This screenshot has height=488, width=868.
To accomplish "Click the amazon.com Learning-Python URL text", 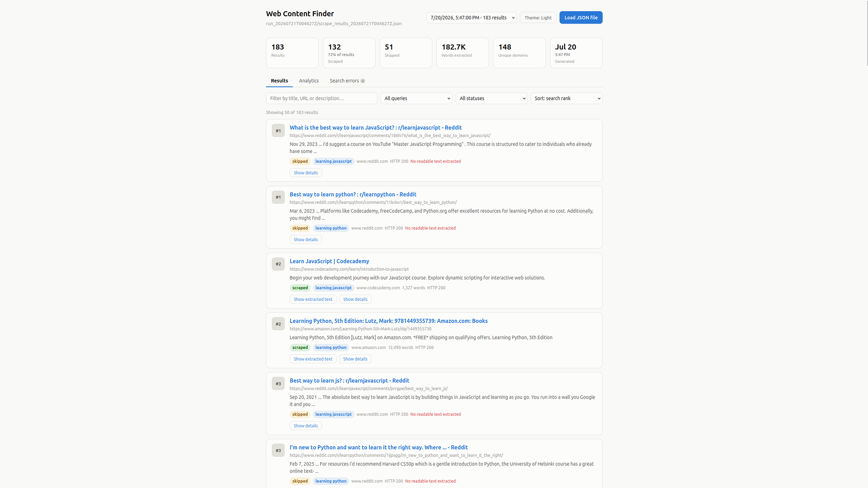I will point(360,329).
